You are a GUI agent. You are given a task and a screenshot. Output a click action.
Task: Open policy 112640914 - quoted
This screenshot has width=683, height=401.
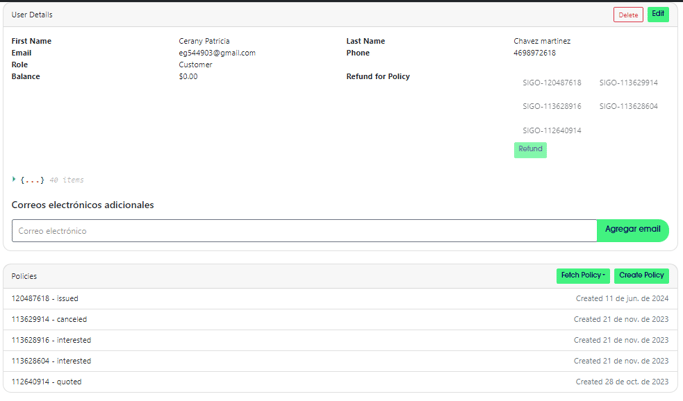tap(46, 382)
